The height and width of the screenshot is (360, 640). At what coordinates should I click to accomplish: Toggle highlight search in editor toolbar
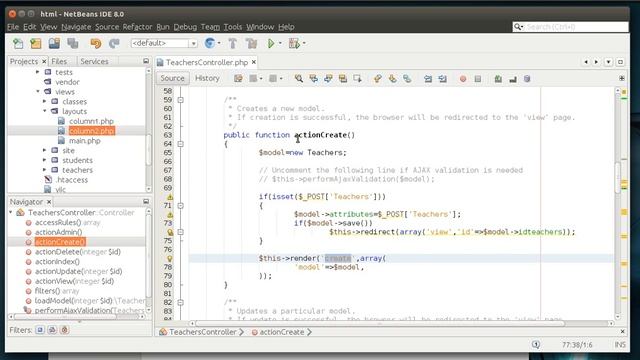343,78
